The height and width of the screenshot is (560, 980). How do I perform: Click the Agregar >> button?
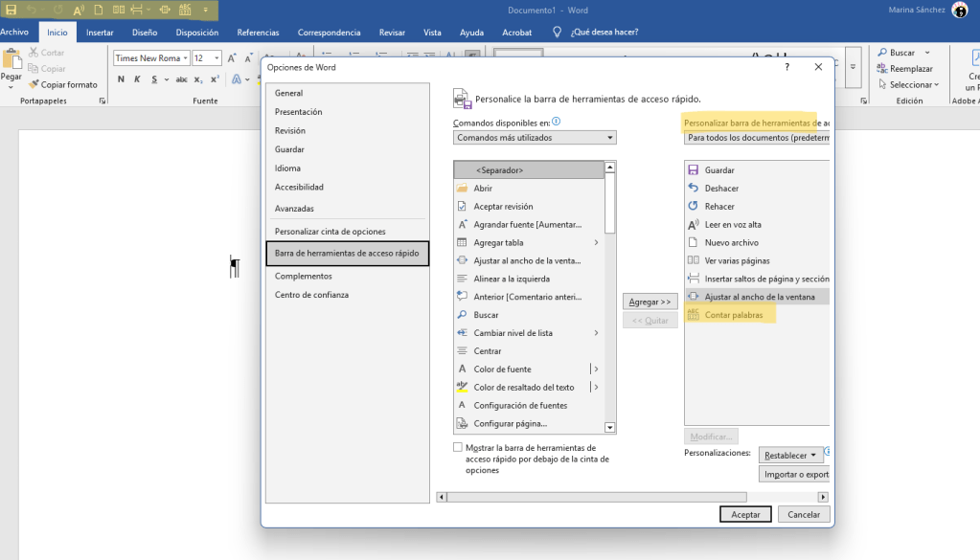point(650,302)
